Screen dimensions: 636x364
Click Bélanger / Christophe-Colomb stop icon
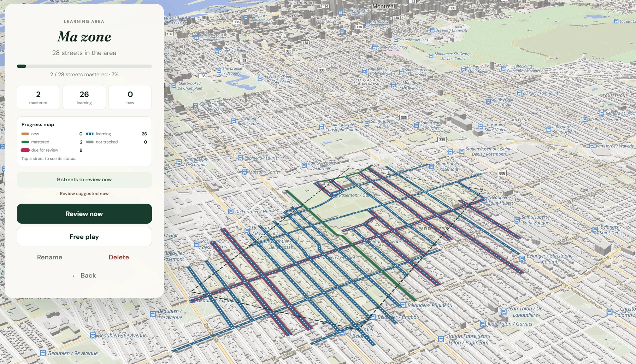522,259
